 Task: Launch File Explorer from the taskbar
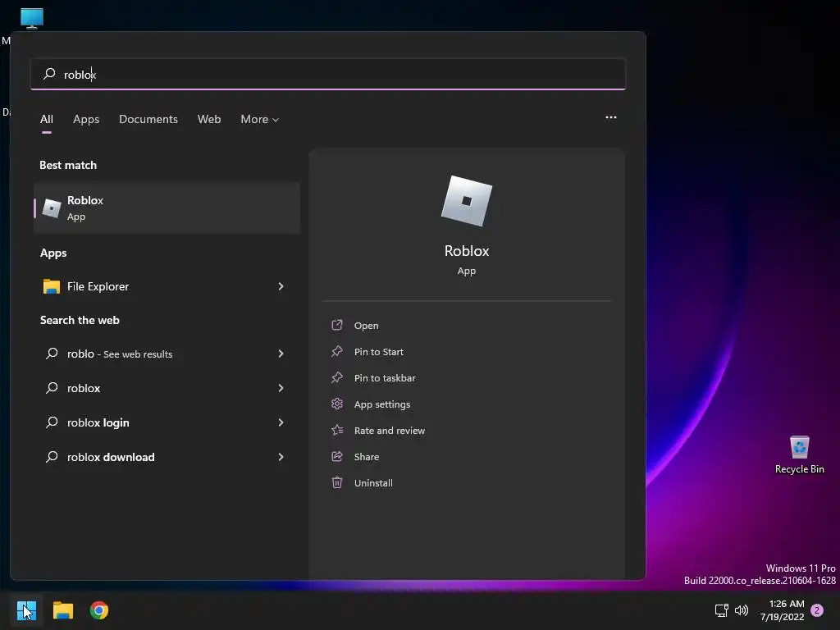pyautogui.click(x=62, y=610)
